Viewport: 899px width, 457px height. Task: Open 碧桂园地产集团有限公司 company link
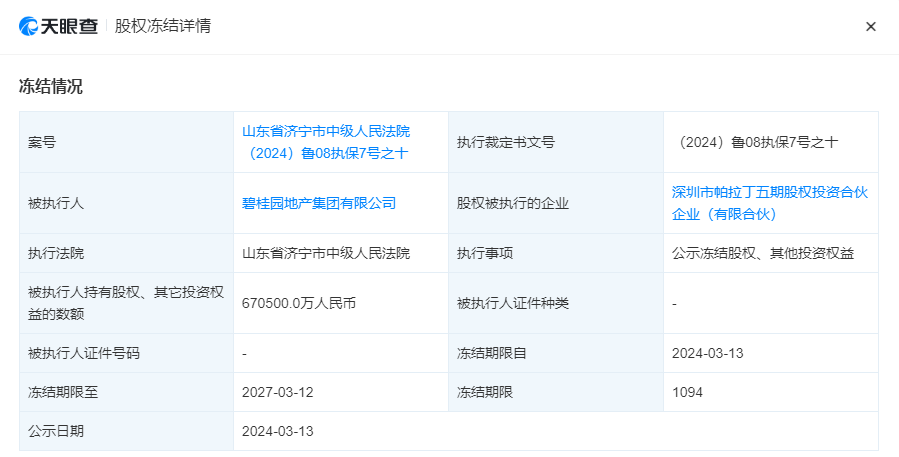[x=319, y=203]
